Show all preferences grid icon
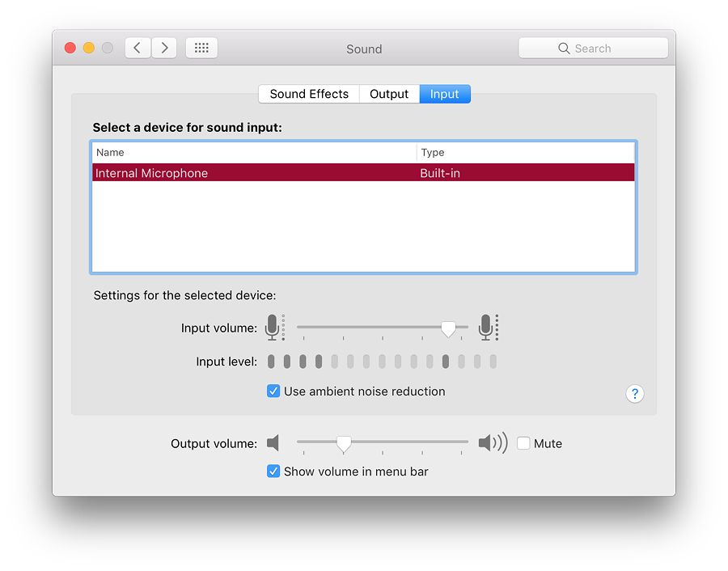This screenshot has width=728, height=571. 201,48
